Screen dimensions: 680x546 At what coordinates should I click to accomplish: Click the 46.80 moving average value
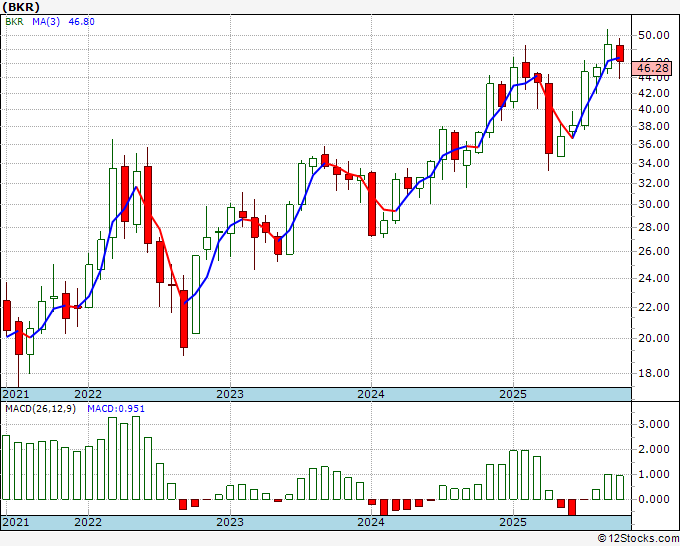82,22
